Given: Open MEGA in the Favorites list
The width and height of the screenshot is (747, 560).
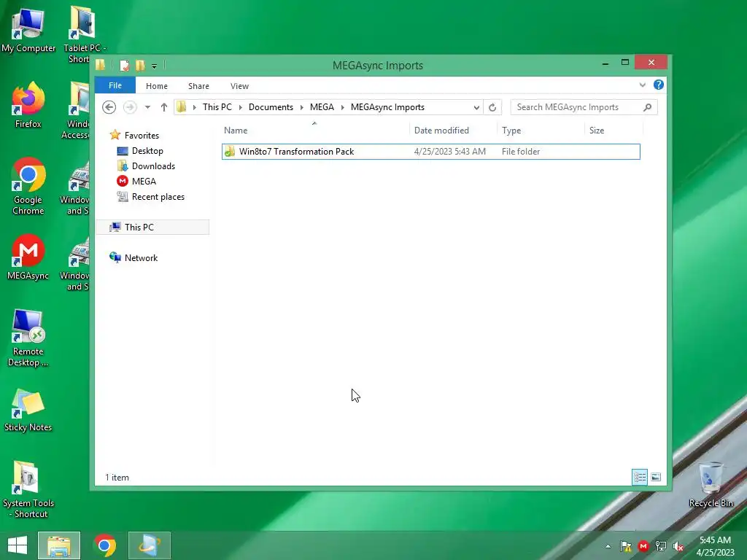Looking at the screenshot, I should [x=144, y=181].
